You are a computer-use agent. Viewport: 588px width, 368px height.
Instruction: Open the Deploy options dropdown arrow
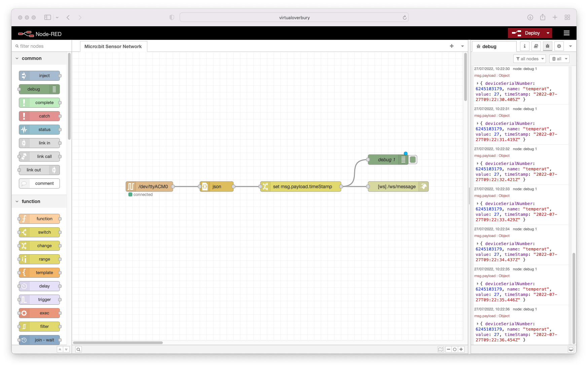pyautogui.click(x=548, y=33)
